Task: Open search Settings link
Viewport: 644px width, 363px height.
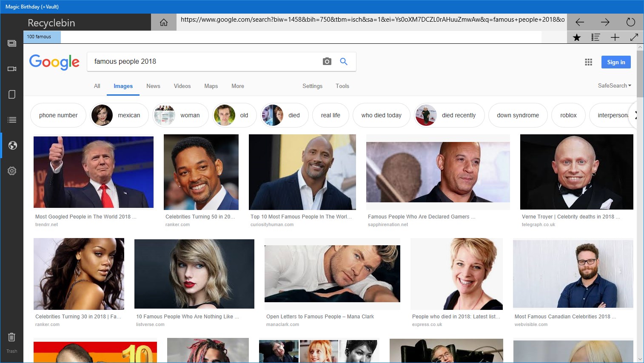Action: point(312,86)
